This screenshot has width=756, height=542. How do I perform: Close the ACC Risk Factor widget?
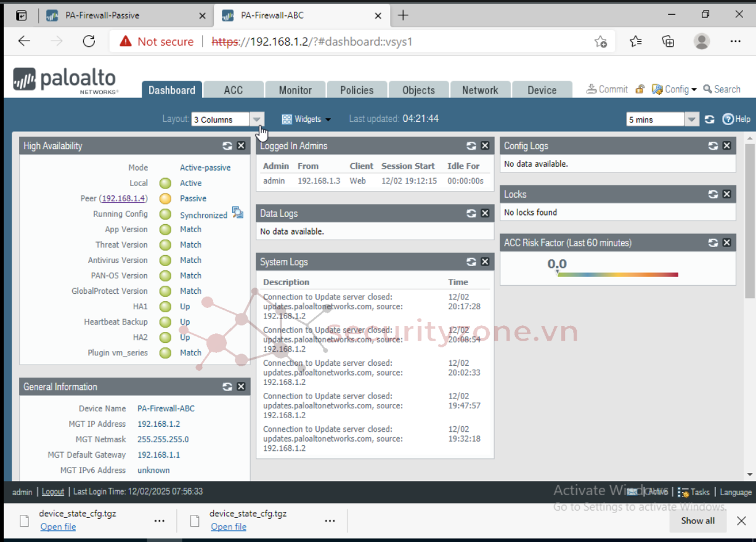[x=726, y=243]
